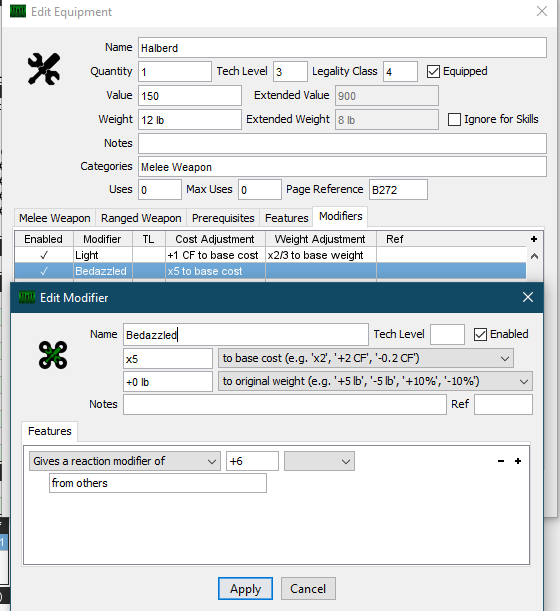Click the equipment Notes field
The height and width of the screenshot is (611, 560).
(342, 143)
